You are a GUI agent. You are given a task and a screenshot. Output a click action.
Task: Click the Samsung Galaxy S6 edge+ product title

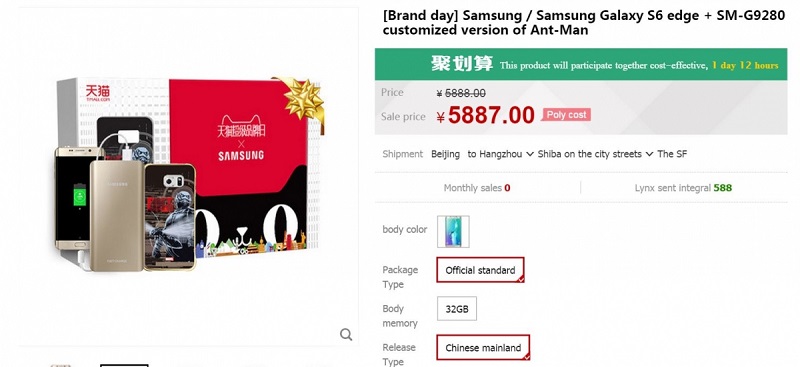584,23
